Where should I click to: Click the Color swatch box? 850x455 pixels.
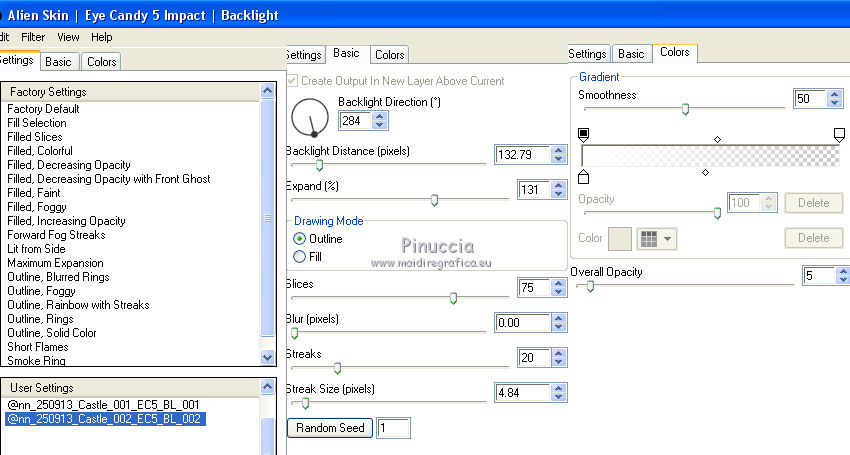pos(620,239)
